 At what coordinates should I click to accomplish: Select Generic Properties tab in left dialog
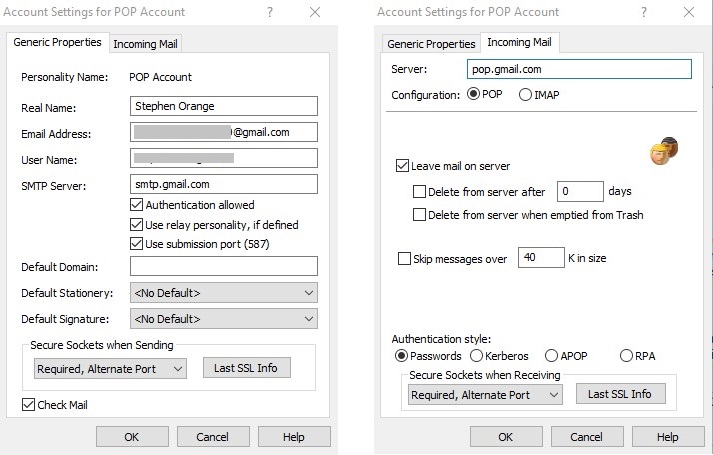pos(57,42)
